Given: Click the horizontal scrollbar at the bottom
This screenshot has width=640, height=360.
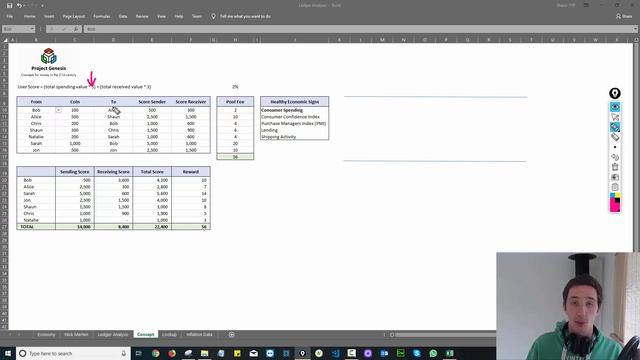Looking at the screenshot, I should (445, 335).
